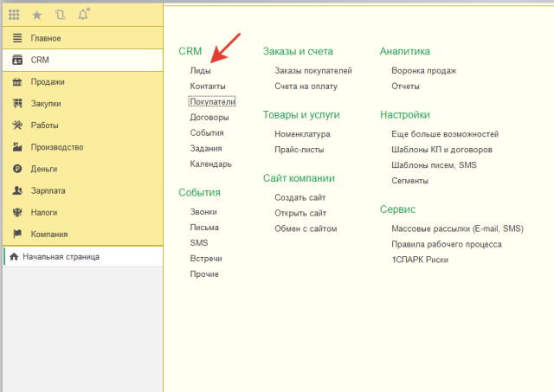Open the Главное section
The image size is (554, 392).
pyautogui.click(x=83, y=38)
